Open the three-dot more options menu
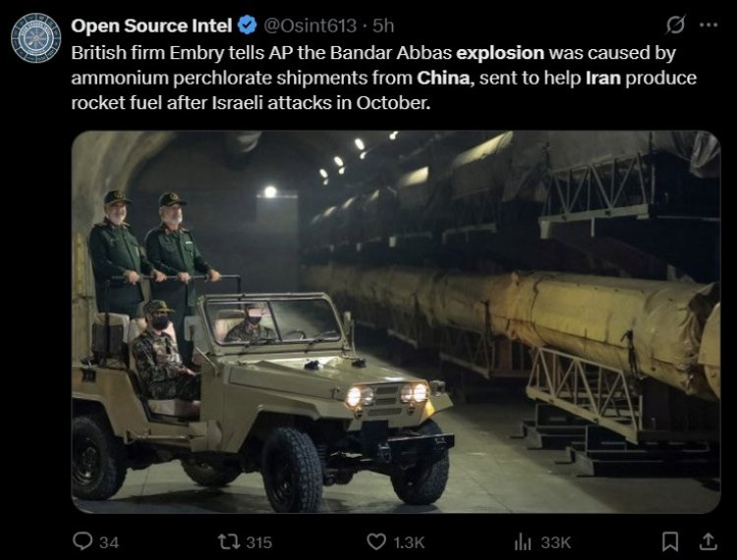This screenshot has height=560, width=737. 709,25
